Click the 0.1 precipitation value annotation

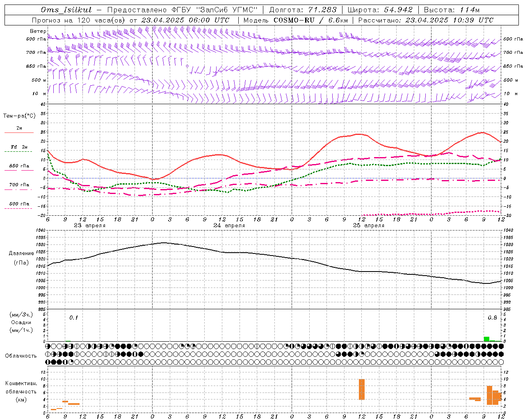coord(73,318)
